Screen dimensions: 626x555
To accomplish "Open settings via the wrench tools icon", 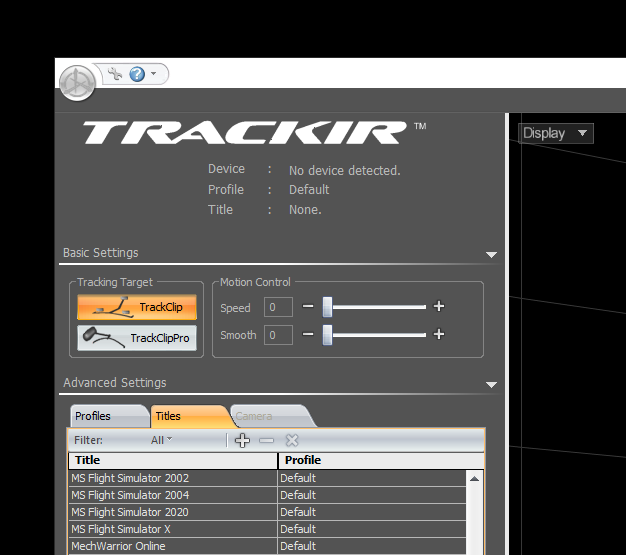I will click(x=114, y=74).
